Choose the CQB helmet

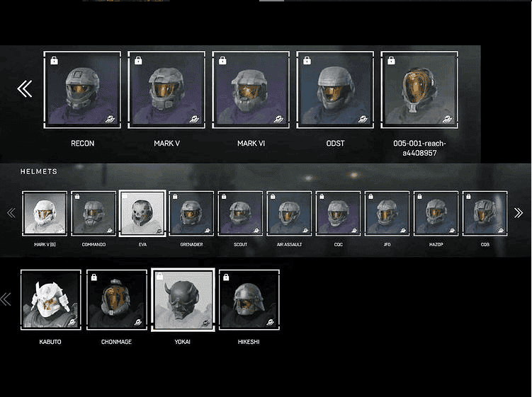(x=485, y=213)
